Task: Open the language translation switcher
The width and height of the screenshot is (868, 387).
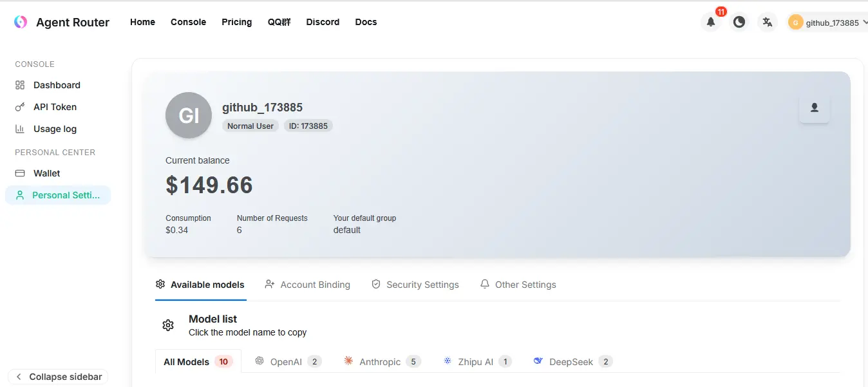Action: tap(767, 22)
